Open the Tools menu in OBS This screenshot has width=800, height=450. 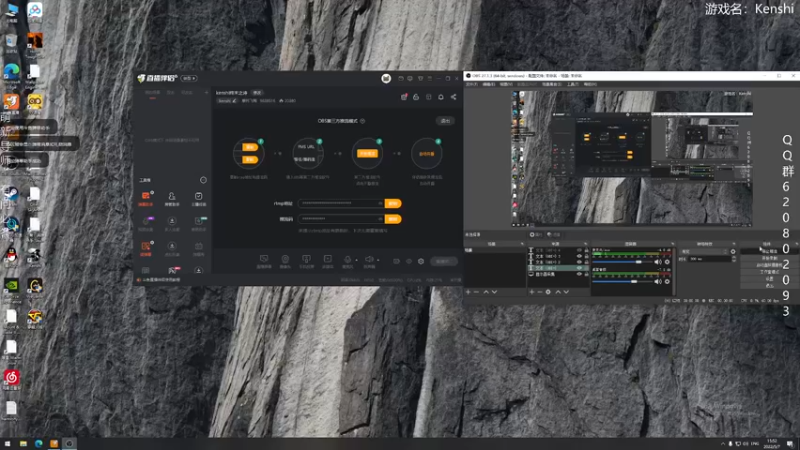pyautogui.click(x=573, y=84)
